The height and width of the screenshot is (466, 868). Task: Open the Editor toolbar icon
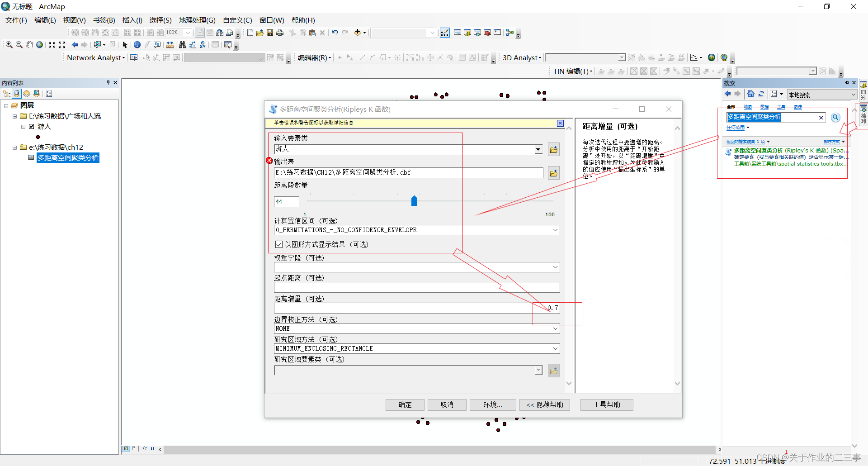point(445,33)
